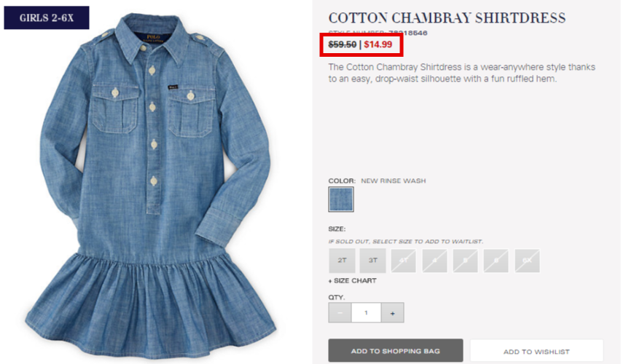The image size is (621, 364).
Task: Pick the crossed-out size 6 box
Action: tap(496, 261)
